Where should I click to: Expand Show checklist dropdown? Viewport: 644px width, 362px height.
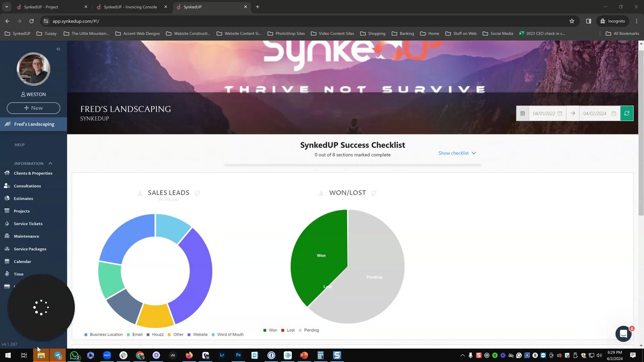coord(457,153)
